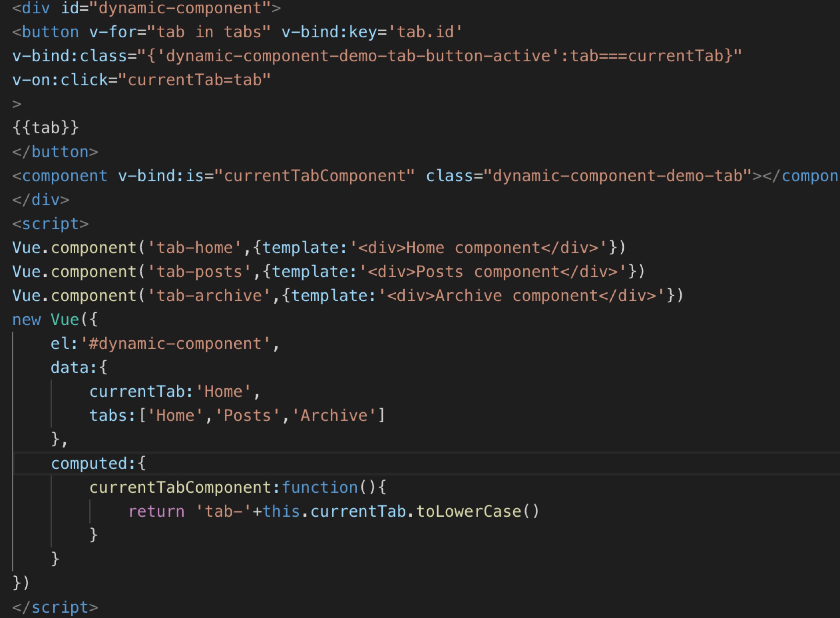Click the new Vue({ line
840x618 pixels.
pyautogui.click(x=55, y=319)
